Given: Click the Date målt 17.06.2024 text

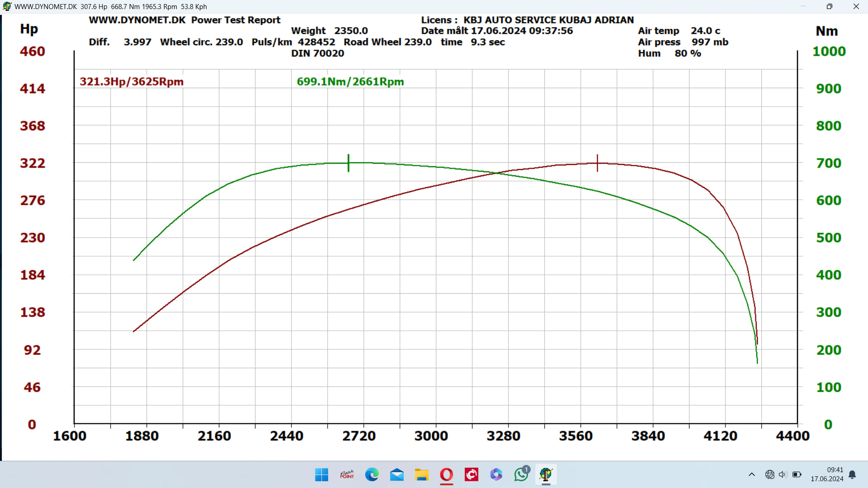Looking at the screenshot, I should (497, 31).
